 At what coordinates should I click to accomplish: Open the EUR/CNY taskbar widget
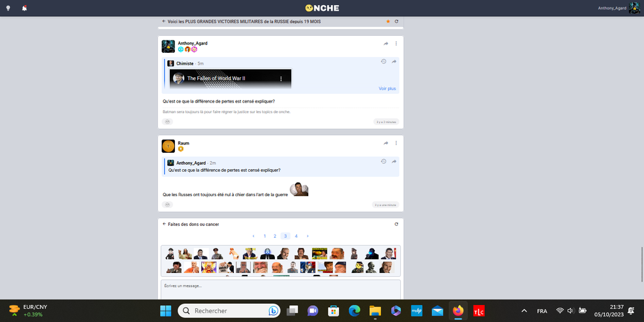point(28,311)
